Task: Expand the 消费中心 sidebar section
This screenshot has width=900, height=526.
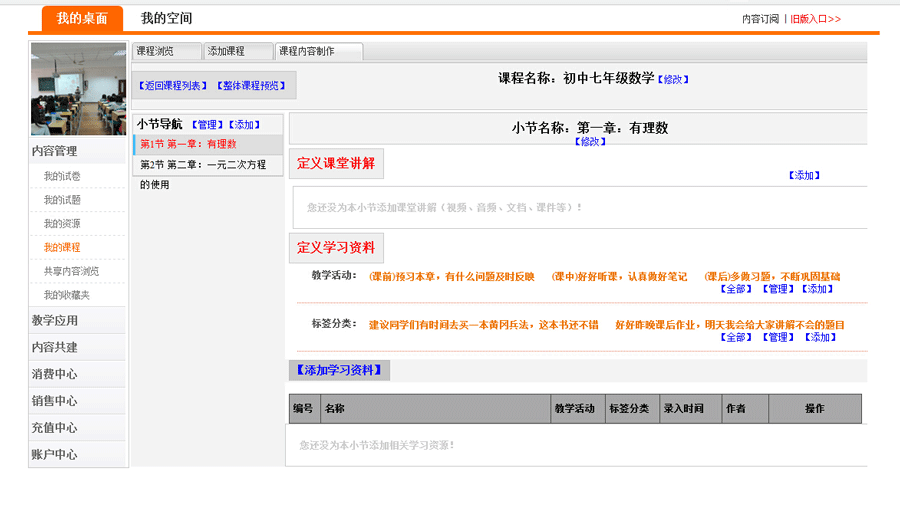Action: pos(55,374)
